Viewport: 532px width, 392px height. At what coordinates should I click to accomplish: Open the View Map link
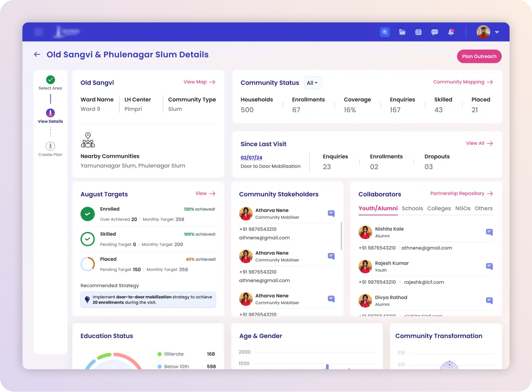tap(199, 82)
